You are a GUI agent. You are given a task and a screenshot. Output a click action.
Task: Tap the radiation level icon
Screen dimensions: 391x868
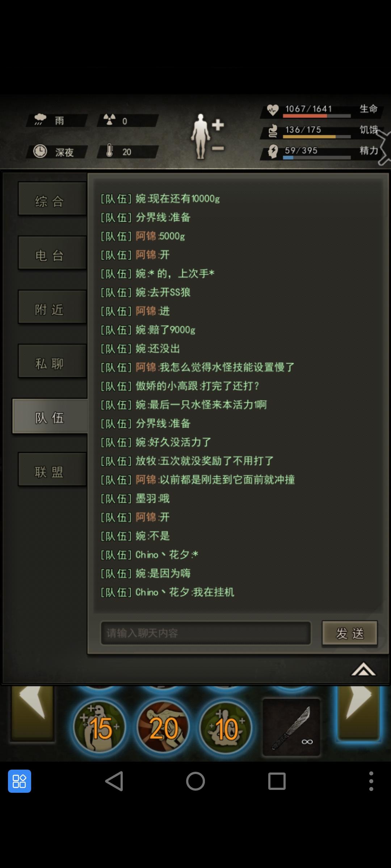click(x=109, y=120)
